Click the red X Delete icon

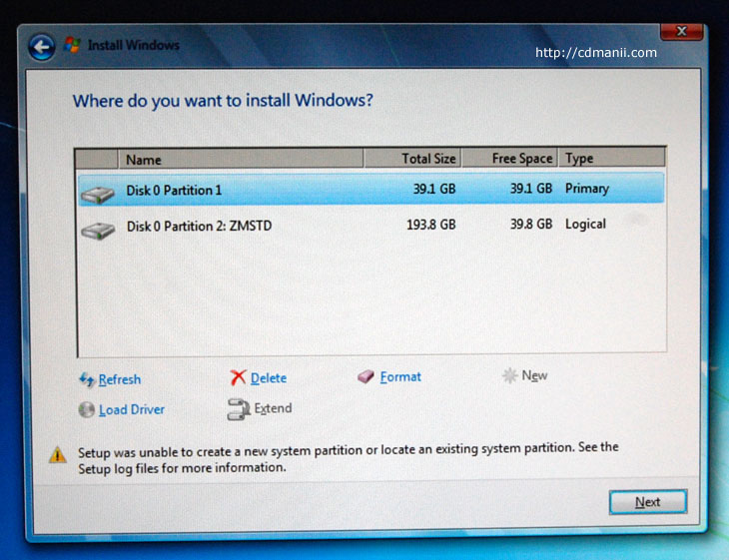click(238, 377)
